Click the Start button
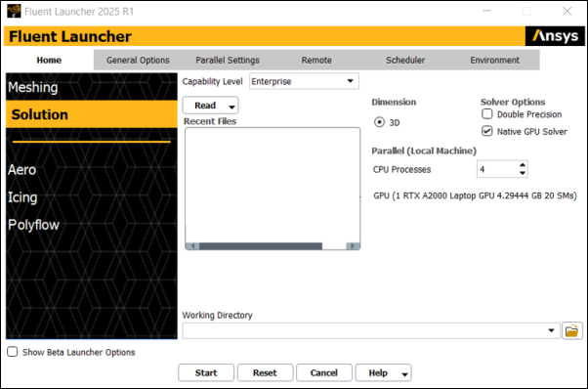 [x=206, y=372]
